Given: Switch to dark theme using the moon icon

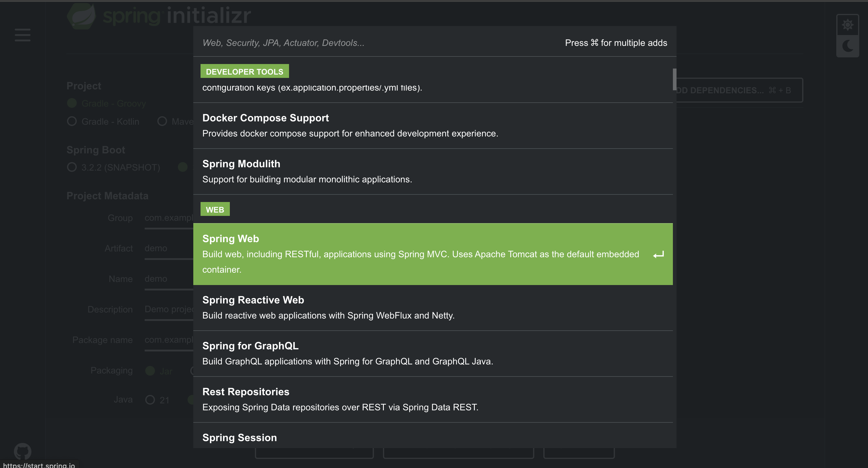Looking at the screenshot, I should coord(848,46).
